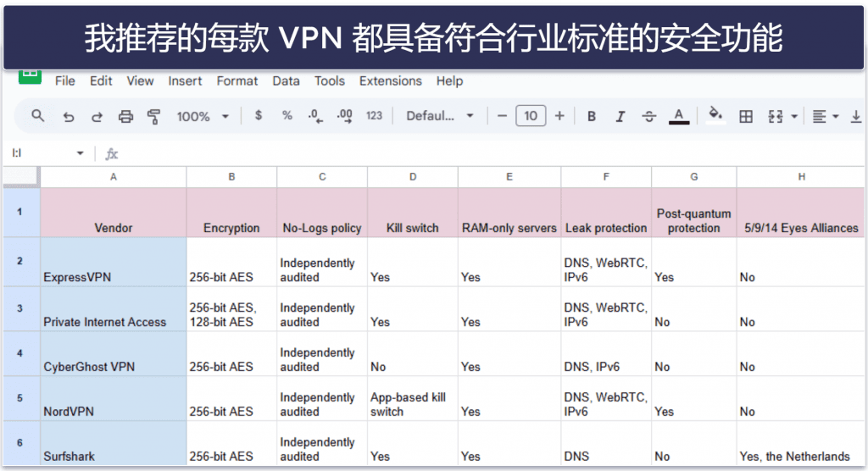Undo the last action
Image resolution: width=868 pixels, height=471 pixels.
(69, 117)
